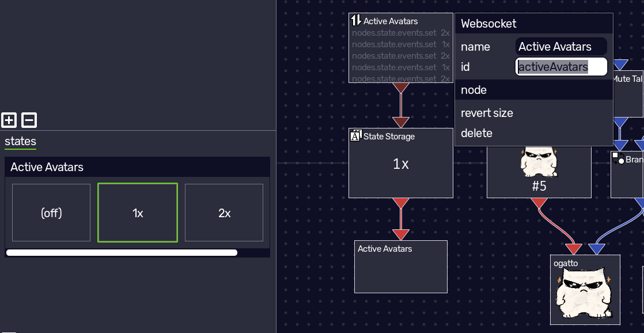Click blue input triangle on ogatto node
This screenshot has height=333, width=644.
pyautogui.click(x=596, y=249)
